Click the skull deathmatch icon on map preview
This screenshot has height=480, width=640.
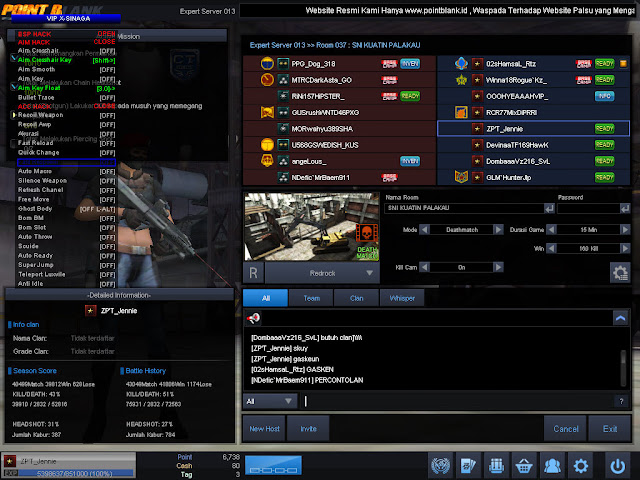[x=367, y=233]
